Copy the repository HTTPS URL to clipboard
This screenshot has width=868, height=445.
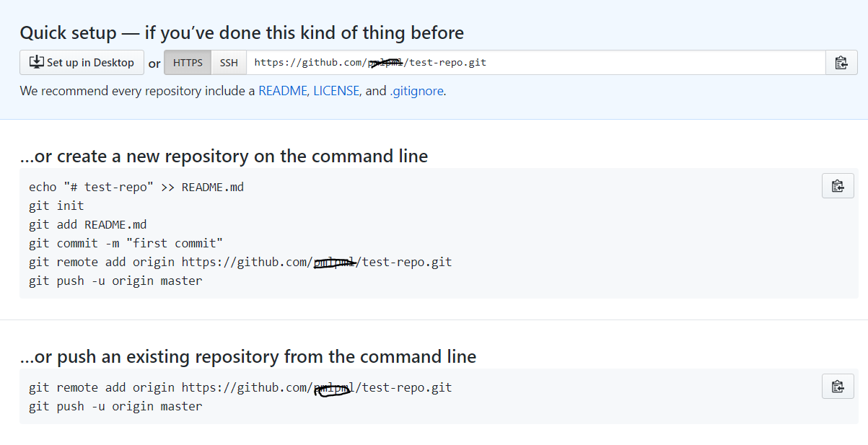tap(841, 63)
